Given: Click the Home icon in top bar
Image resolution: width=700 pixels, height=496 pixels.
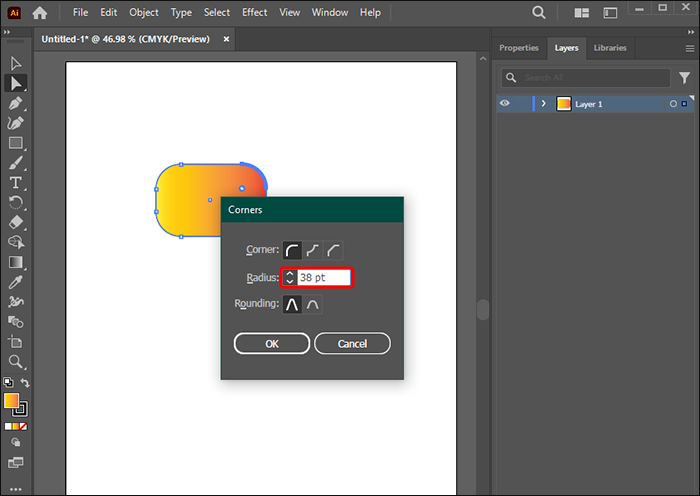Looking at the screenshot, I should (40, 13).
